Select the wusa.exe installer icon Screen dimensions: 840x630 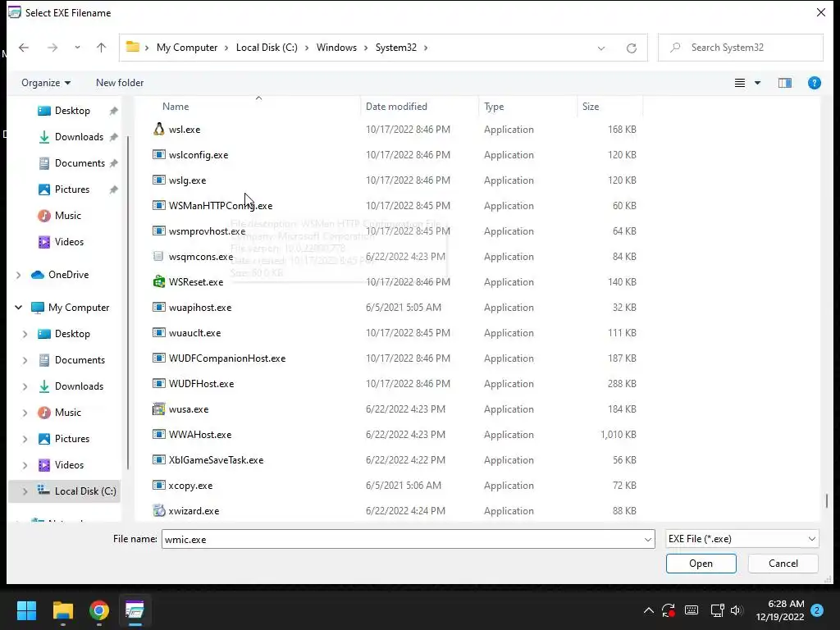(x=158, y=409)
